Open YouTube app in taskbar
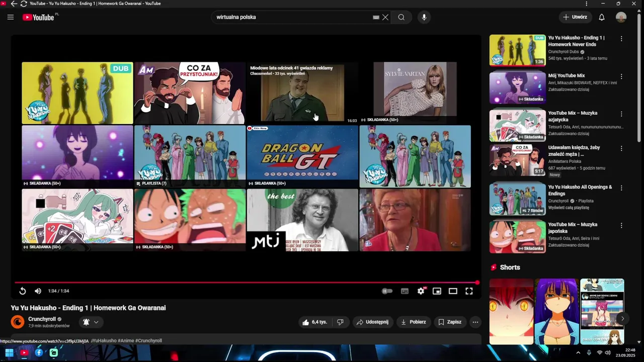Screen dimensions: 644x362 (x=24, y=353)
